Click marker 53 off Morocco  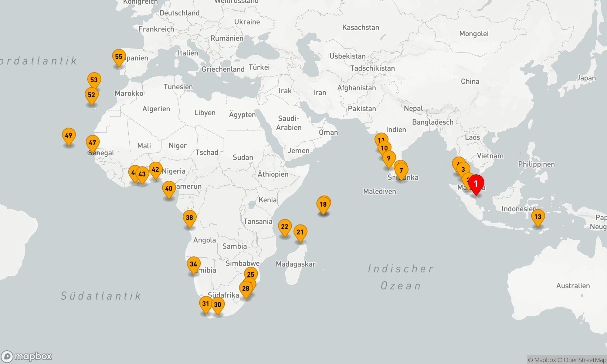pos(94,80)
